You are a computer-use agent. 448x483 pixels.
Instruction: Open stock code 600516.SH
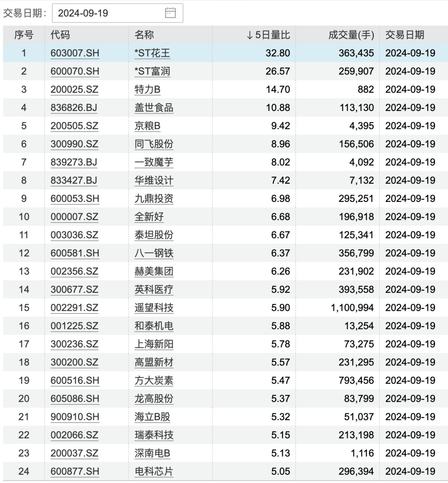pos(75,380)
